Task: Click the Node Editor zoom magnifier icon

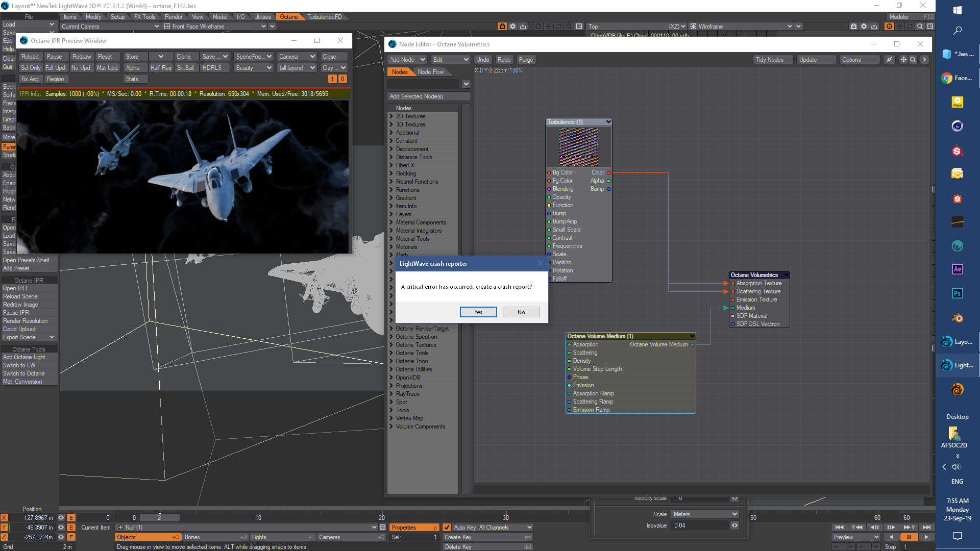Action: point(913,60)
